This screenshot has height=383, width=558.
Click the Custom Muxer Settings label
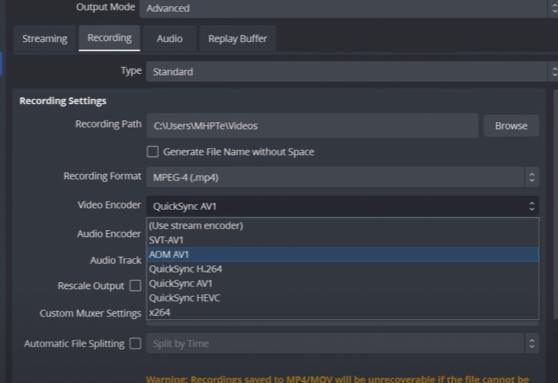pyautogui.click(x=90, y=313)
